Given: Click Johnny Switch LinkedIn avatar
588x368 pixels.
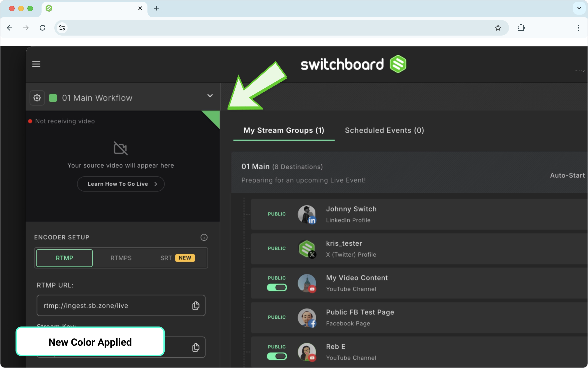Looking at the screenshot, I should coord(307,214).
